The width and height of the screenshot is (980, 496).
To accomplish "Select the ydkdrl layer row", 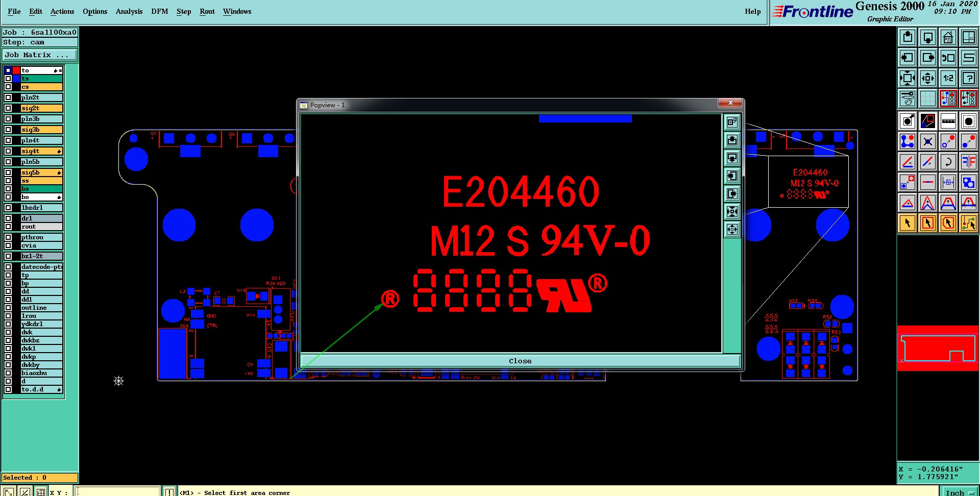I will 41,324.
